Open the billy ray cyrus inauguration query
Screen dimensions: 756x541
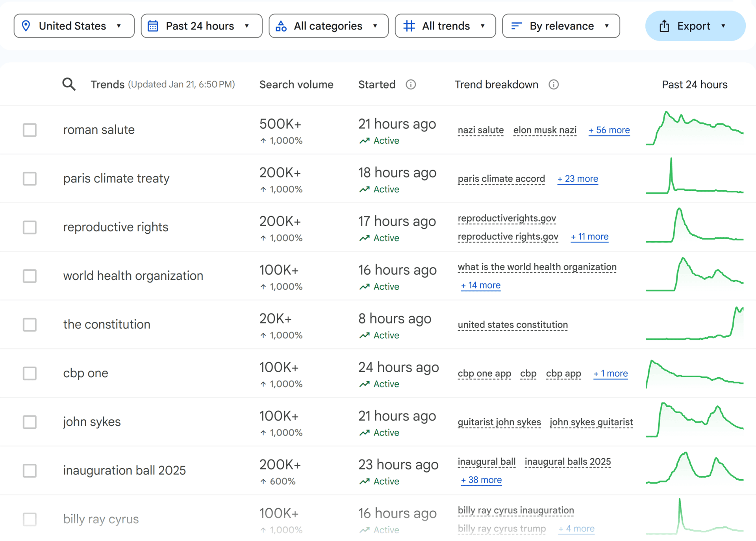[x=516, y=510]
